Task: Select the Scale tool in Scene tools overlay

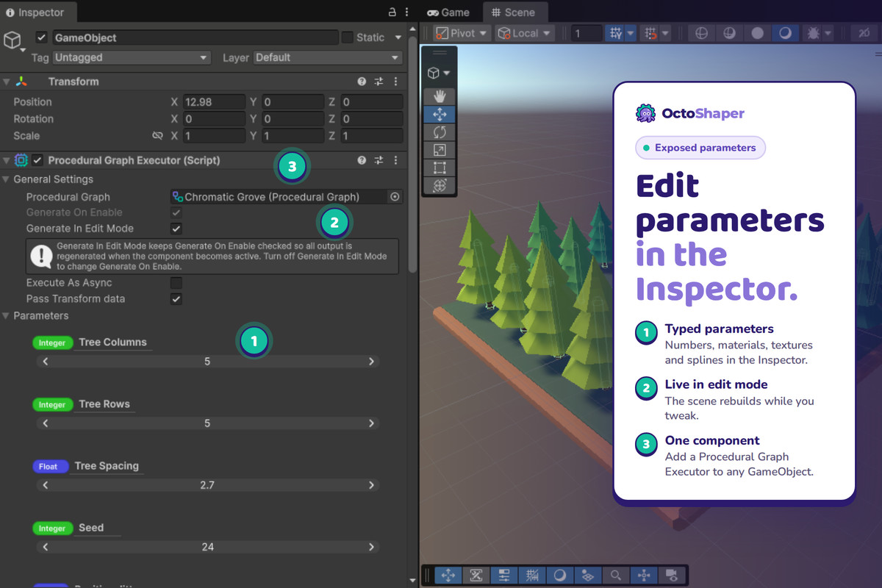Action: point(440,150)
